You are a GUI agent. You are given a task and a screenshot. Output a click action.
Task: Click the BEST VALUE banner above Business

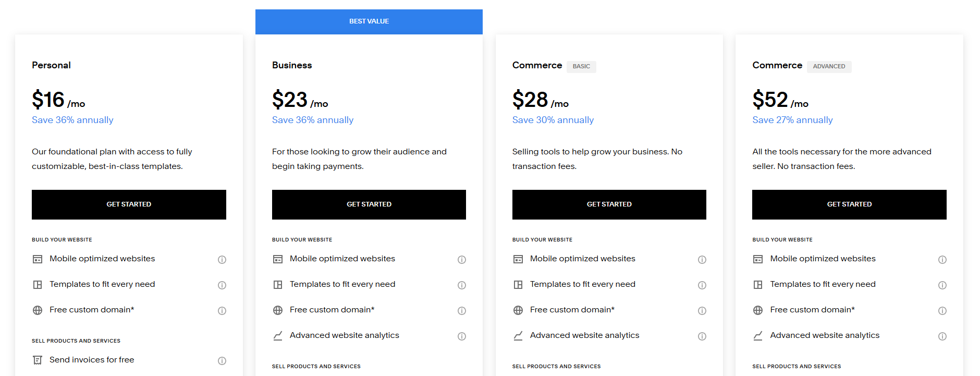pos(369,21)
